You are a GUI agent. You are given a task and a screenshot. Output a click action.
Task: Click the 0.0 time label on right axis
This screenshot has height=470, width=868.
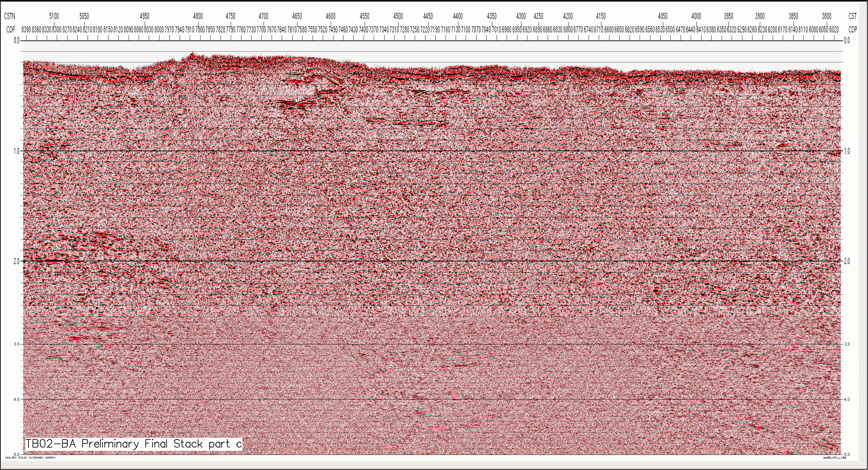847,41
